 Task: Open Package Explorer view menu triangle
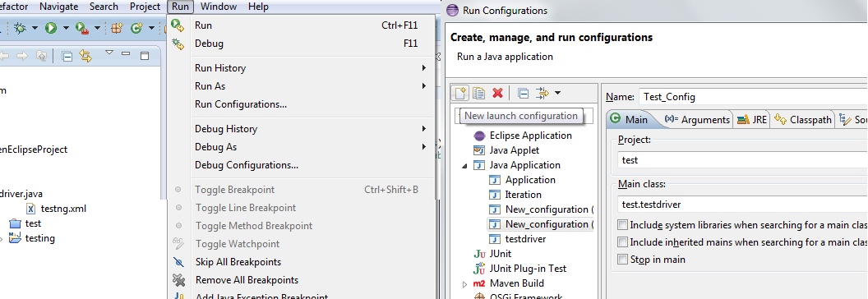pos(109,53)
